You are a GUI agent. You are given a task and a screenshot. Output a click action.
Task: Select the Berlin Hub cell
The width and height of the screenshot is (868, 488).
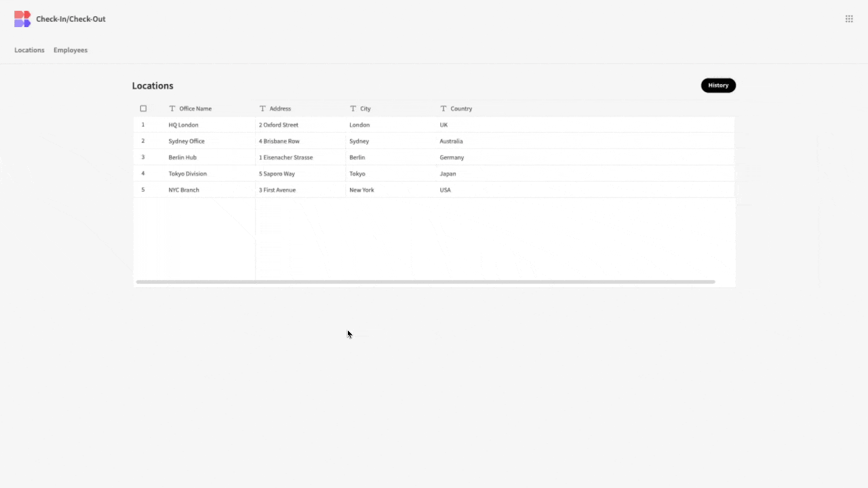(x=210, y=157)
